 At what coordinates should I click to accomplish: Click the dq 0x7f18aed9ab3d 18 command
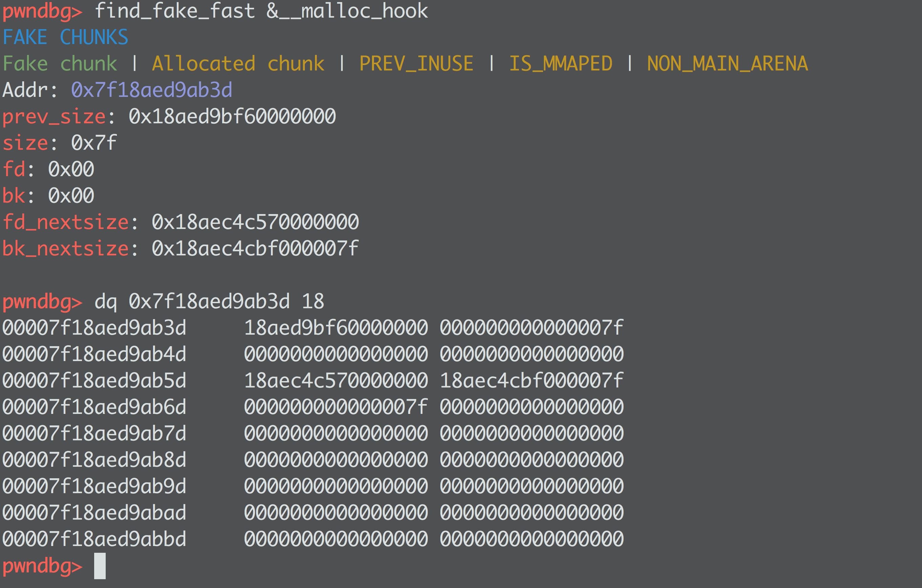tap(209, 302)
